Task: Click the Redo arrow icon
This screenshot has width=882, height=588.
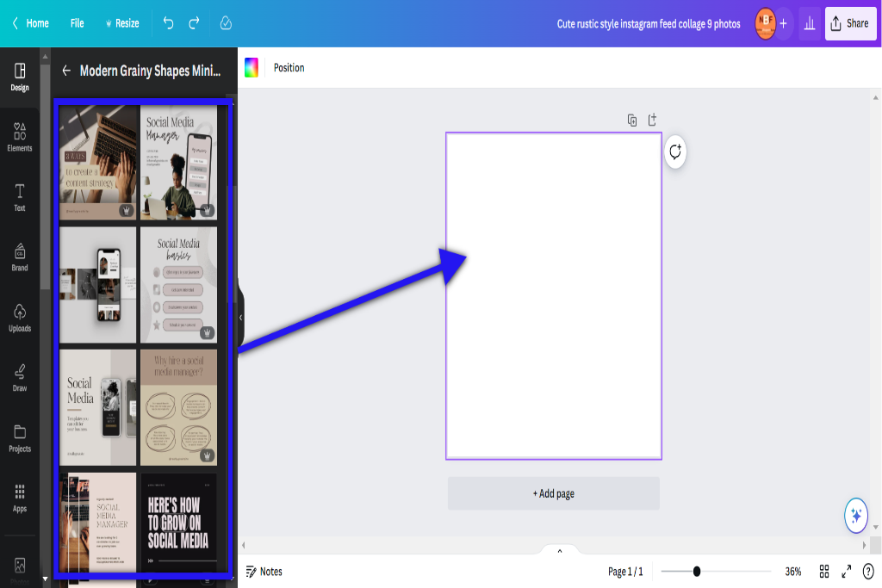Action: click(x=194, y=23)
